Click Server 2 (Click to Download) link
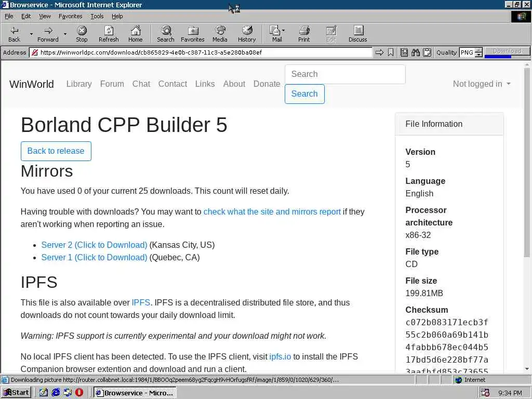This screenshot has width=532, height=399. click(95, 245)
